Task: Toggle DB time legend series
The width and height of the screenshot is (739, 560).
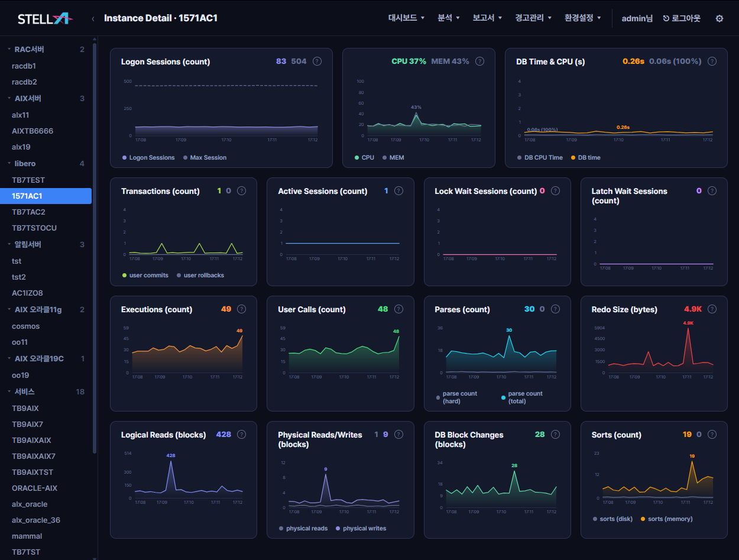Action: coord(585,158)
